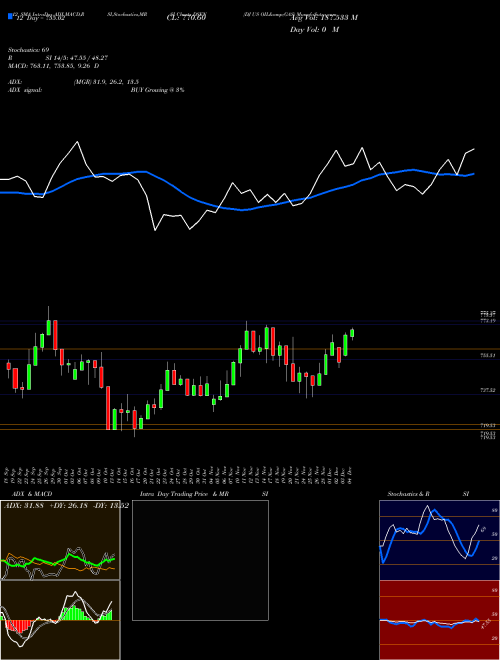Click the '(MGR) 31.9, 26.2, 13.3' ADX values
The width and height of the screenshot is (500, 660).
click(106, 82)
